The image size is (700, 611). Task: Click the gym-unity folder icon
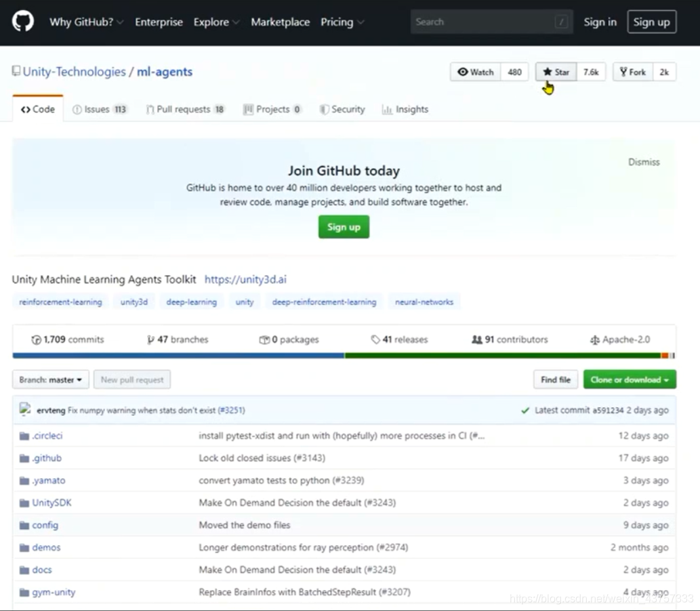(24, 593)
